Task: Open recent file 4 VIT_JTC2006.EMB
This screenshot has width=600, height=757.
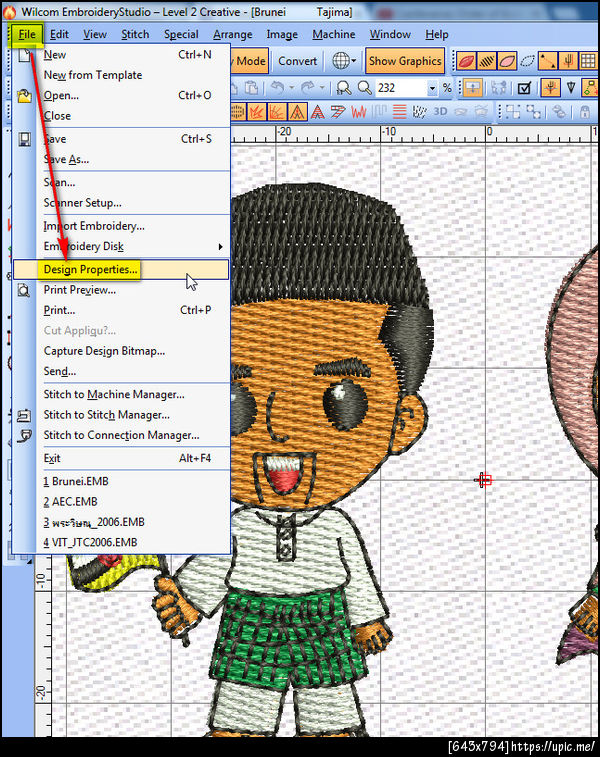Action: coord(121,542)
